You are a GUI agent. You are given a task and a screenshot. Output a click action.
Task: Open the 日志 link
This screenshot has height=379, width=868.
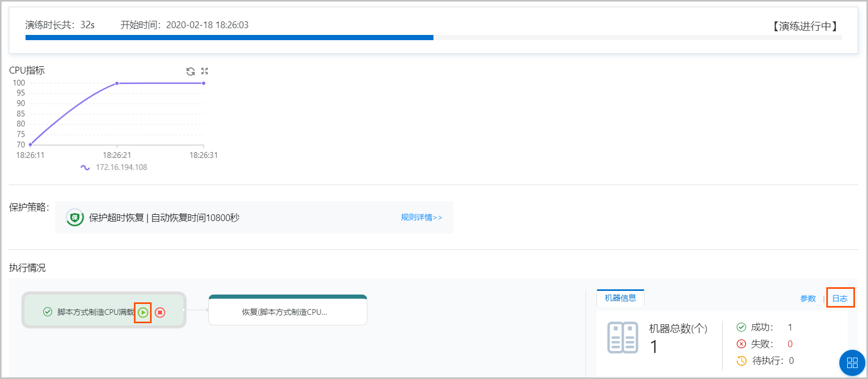[x=840, y=299]
